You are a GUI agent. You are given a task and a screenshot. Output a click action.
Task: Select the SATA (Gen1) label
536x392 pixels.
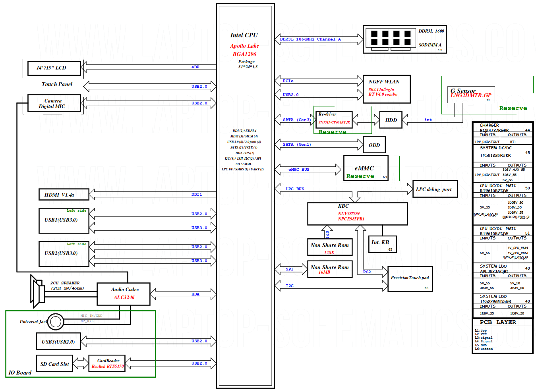(297, 145)
